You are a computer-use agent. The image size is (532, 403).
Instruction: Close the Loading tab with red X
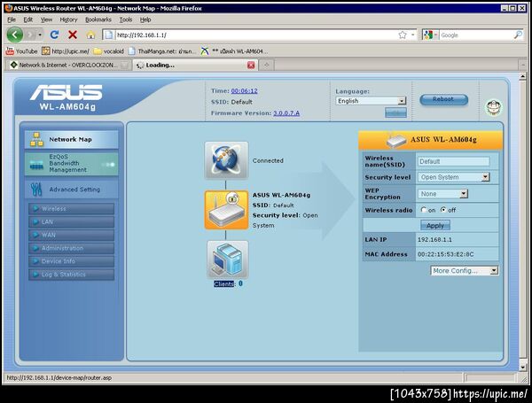pyautogui.click(x=251, y=65)
